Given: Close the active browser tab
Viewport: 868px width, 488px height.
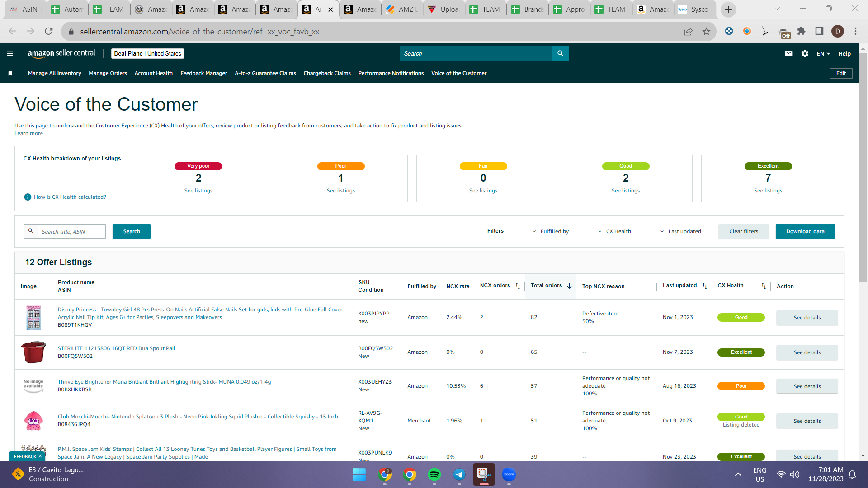Looking at the screenshot, I should 330,9.
